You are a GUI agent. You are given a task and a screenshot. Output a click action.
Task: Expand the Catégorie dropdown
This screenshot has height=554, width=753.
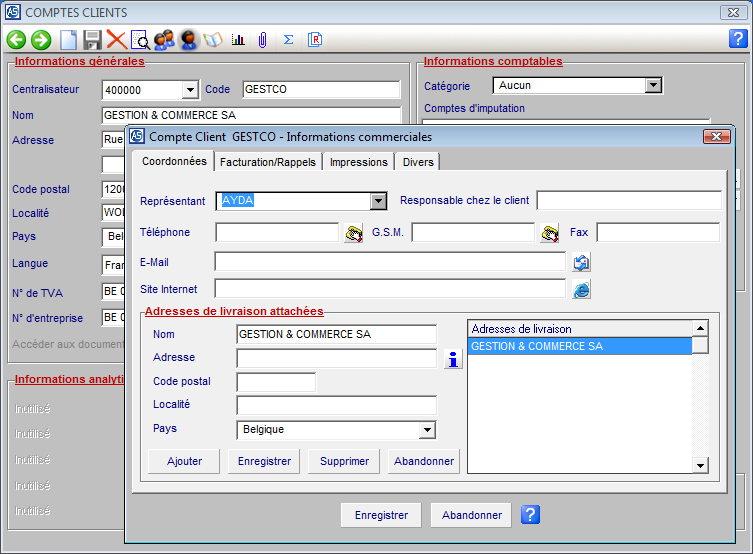pos(653,86)
